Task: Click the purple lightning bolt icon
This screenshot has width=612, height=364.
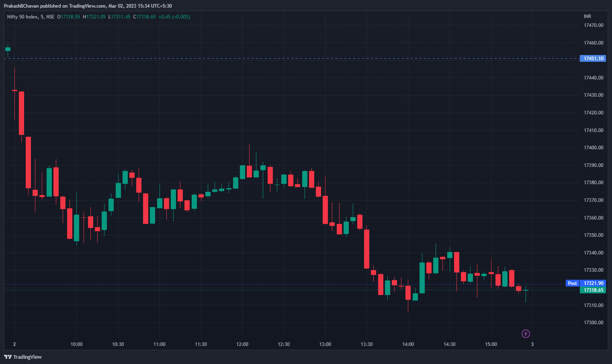Action: click(x=526, y=333)
